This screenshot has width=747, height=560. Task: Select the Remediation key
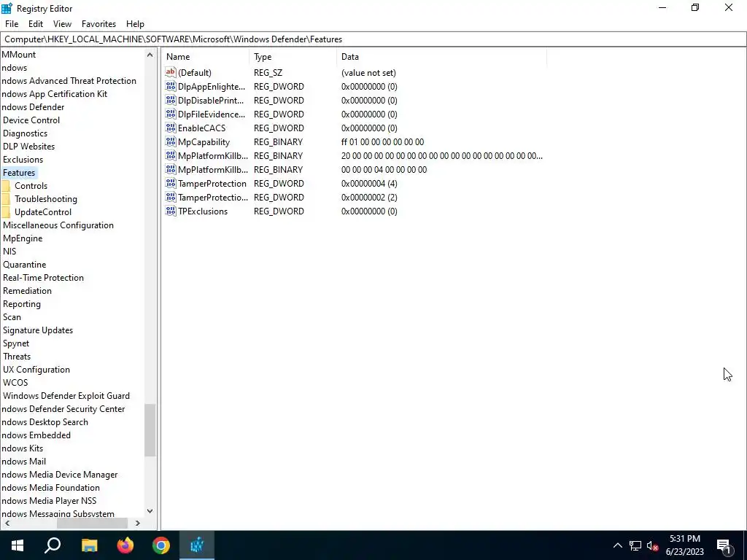27,290
